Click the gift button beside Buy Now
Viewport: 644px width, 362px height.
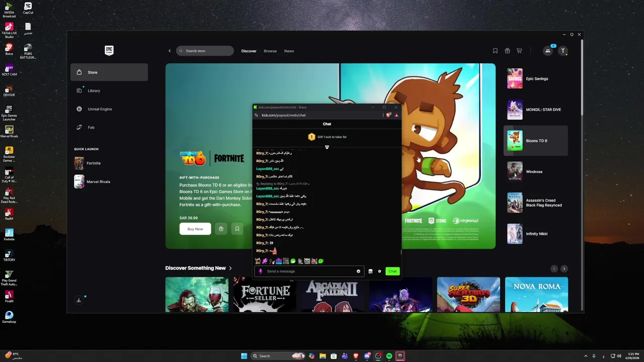click(221, 229)
